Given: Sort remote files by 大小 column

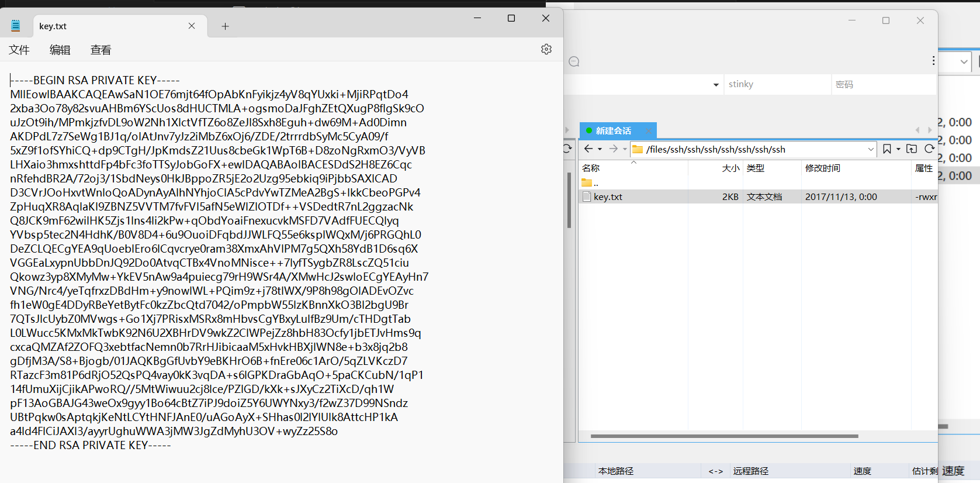Looking at the screenshot, I should 716,168.
